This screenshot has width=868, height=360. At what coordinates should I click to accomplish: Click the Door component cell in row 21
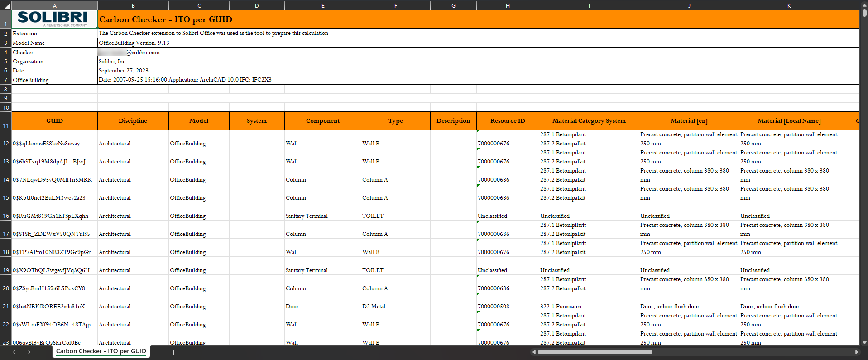pos(323,302)
